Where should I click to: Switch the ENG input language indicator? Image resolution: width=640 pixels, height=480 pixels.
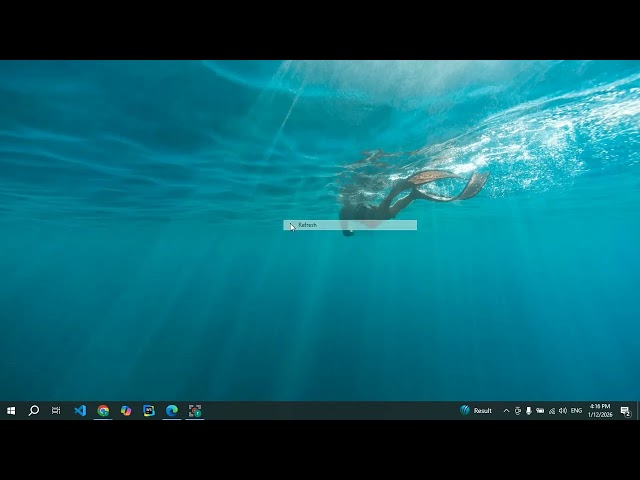tap(576, 411)
